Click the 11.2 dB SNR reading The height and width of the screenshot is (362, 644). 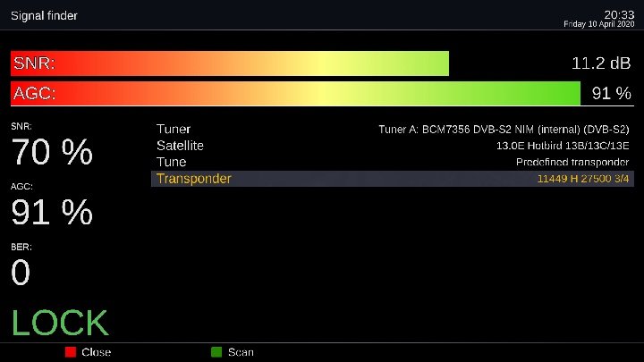tap(601, 63)
